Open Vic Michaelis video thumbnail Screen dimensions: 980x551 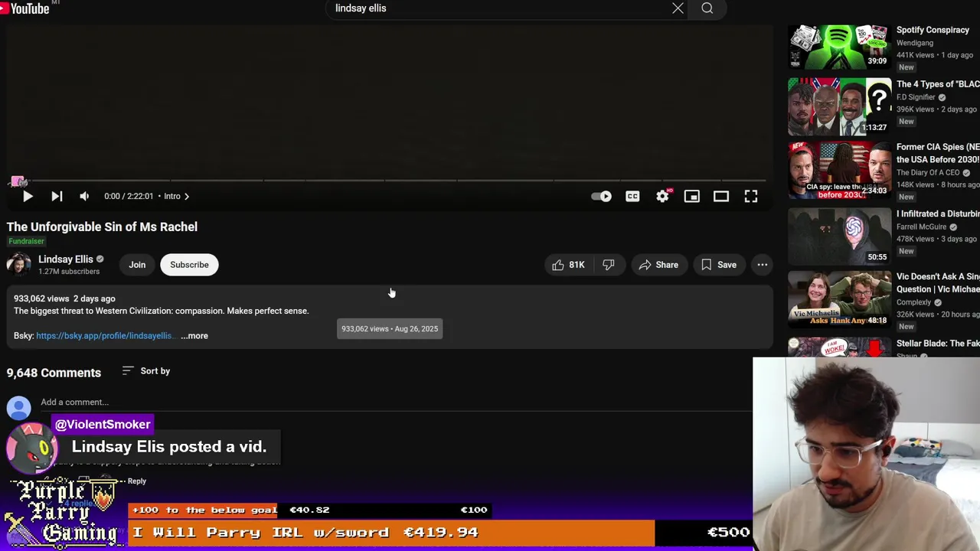[x=840, y=299]
